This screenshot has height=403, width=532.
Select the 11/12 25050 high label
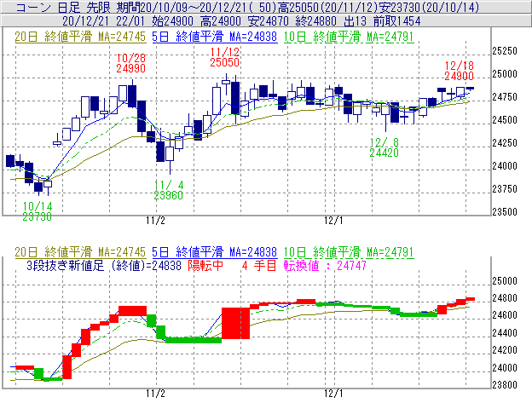(224, 57)
